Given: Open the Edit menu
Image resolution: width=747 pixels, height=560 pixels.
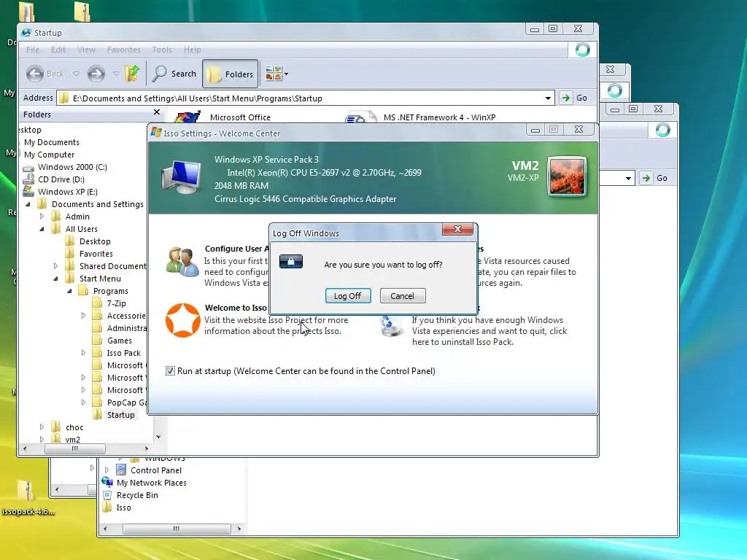Looking at the screenshot, I should pos(58,50).
